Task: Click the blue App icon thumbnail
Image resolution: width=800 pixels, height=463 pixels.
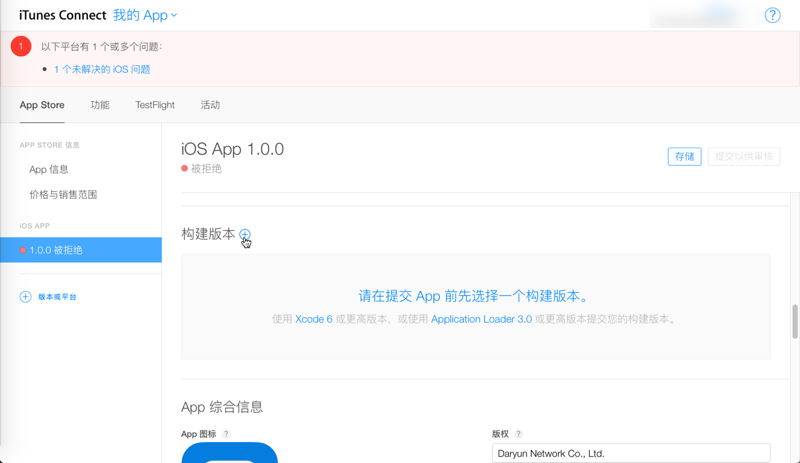Action: (x=230, y=452)
